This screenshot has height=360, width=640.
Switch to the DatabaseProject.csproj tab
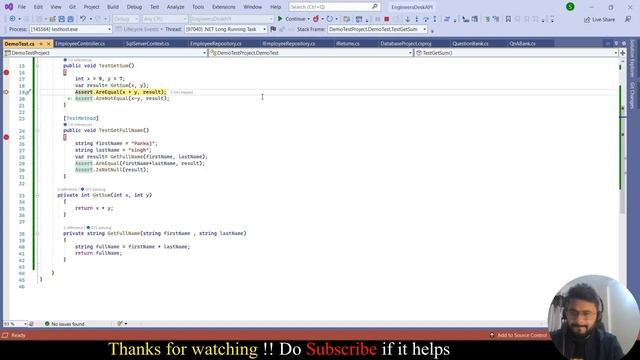[x=406, y=44]
